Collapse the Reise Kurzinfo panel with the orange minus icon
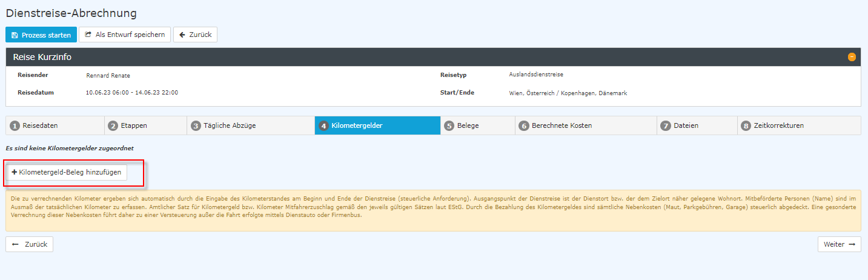Image resolution: width=868 pixels, height=280 pixels. tap(852, 57)
